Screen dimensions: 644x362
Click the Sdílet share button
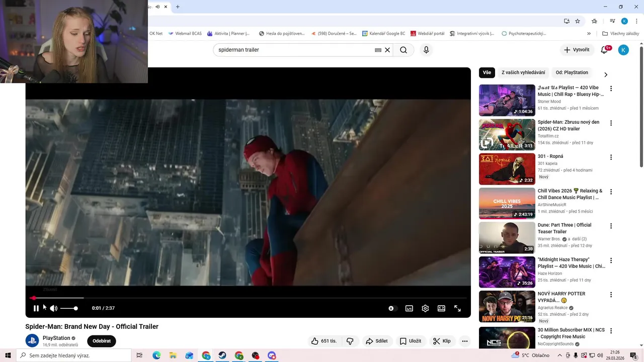(x=377, y=341)
